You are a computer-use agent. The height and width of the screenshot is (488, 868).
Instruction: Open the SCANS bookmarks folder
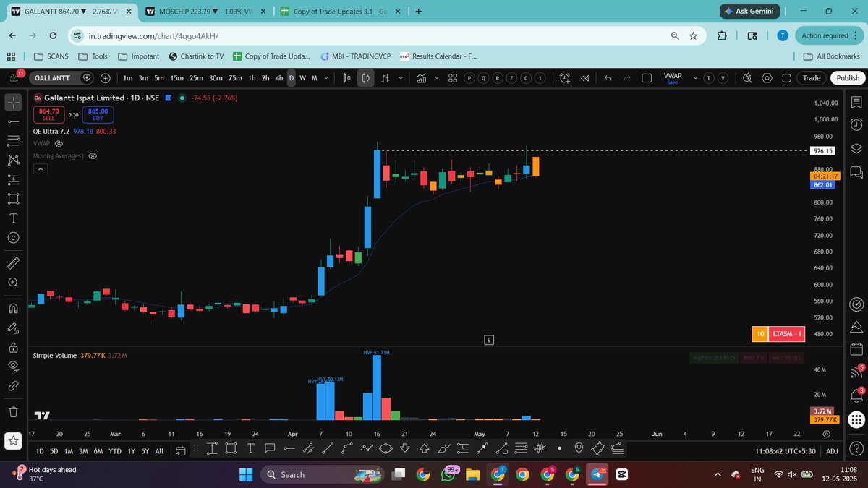51,56
